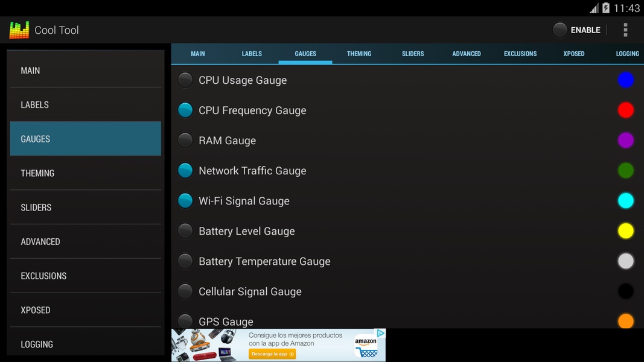Screen dimensions: 644x362
Task: Turn off the Network Traffic Gauge toggle
Action: 185,170
